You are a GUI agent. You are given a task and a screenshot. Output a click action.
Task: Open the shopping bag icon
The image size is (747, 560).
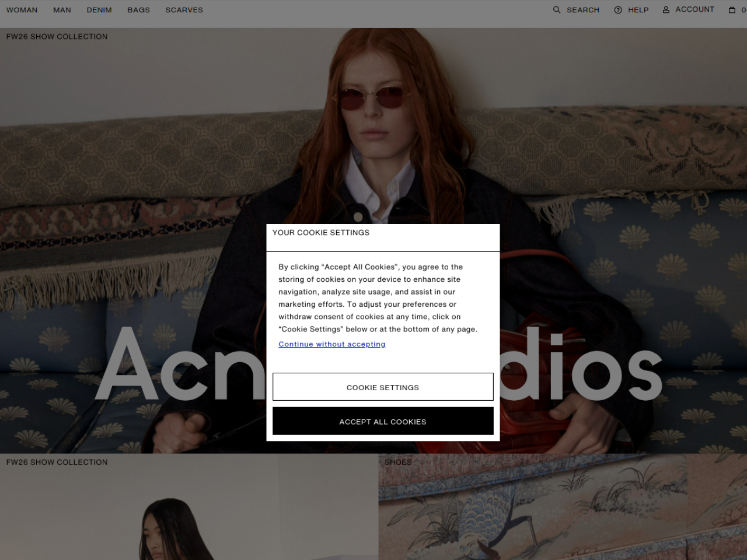click(x=732, y=10)
